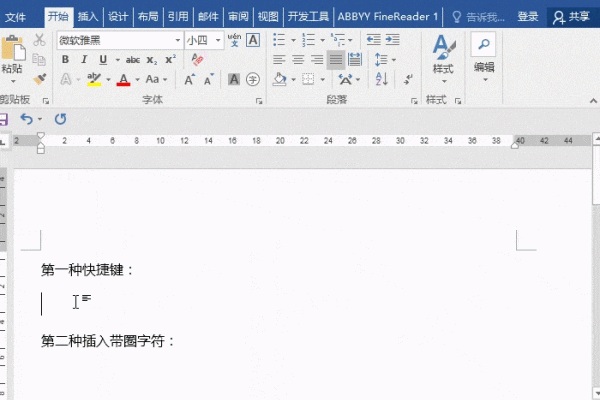The width and height of the screenshot is (600, 400).
Task: Apply bullet list formatting
Action: coord(279,39)
